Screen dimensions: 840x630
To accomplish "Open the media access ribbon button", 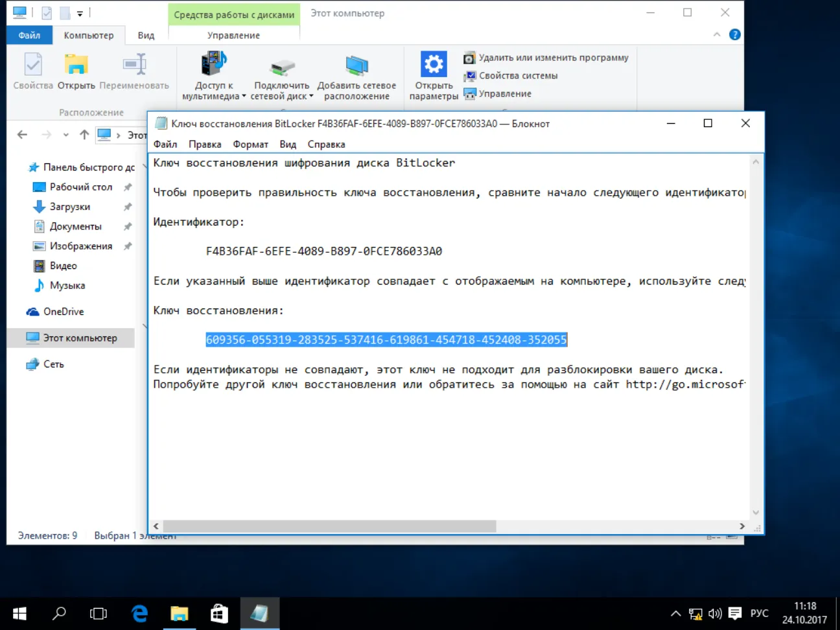I will pyautogui.click(x=214, y=76).
